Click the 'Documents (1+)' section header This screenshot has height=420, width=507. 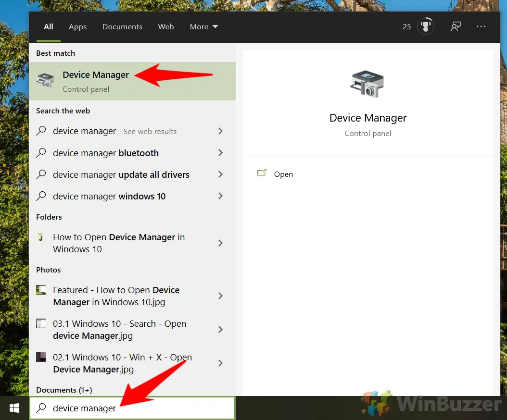[x=64, y=390]
